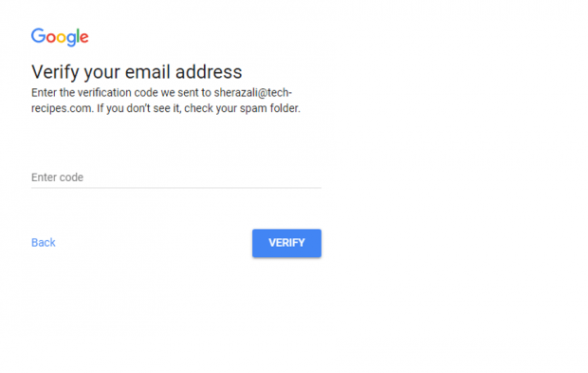The width and height of the screenshot is (588, 373).
Task: Click the Enter code placeholder text
Action: (57, 177)
